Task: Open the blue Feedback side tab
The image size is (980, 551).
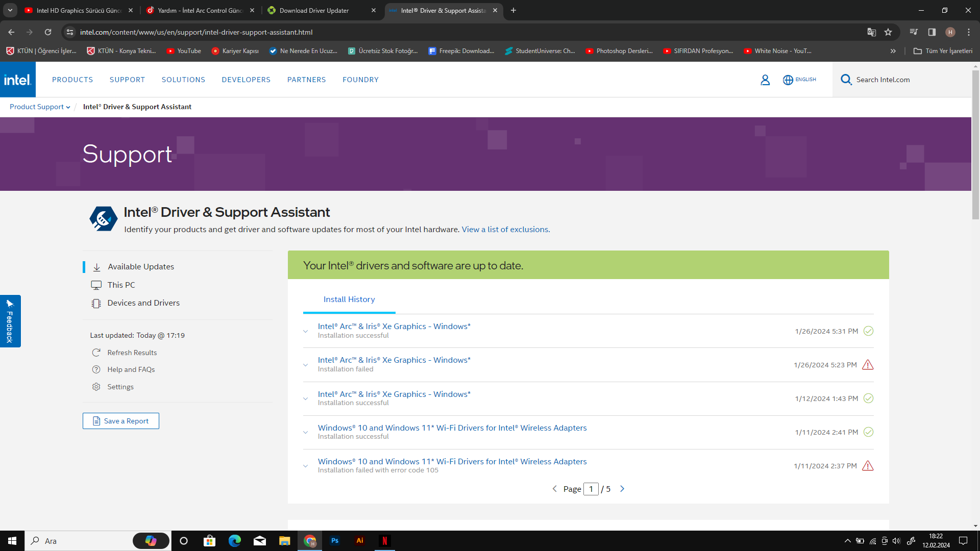Action: click(10, 321)
